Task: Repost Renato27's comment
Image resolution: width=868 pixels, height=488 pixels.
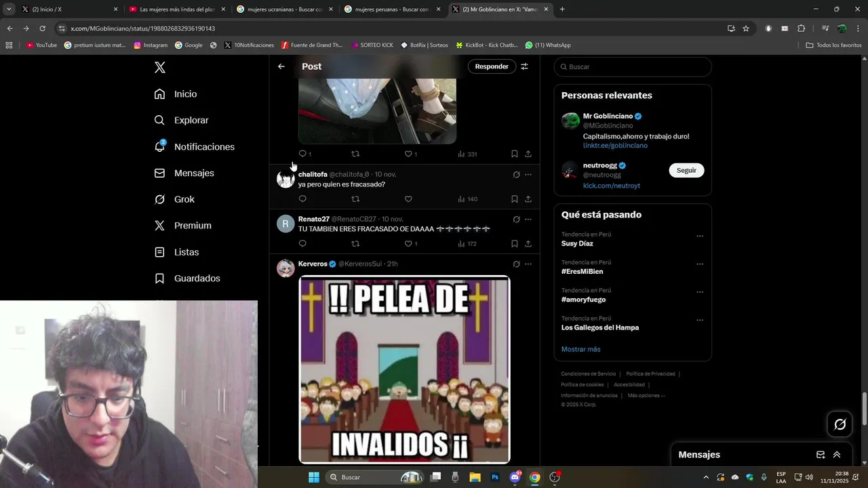Action: coord(355,244)
